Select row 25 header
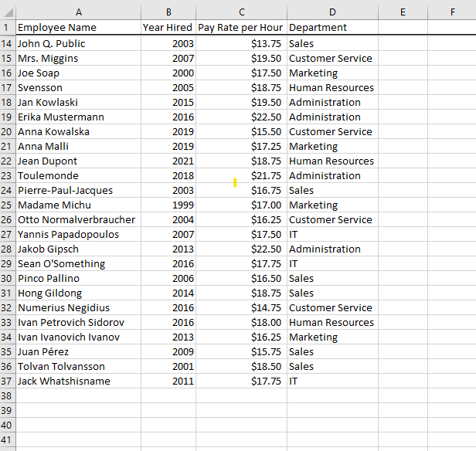The width and height of the screenshot is (476, 451). [8, 205]
